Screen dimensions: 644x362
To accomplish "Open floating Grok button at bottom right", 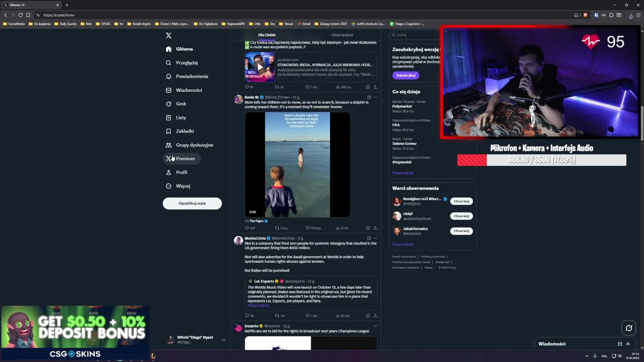I will [x=628, y=328].
